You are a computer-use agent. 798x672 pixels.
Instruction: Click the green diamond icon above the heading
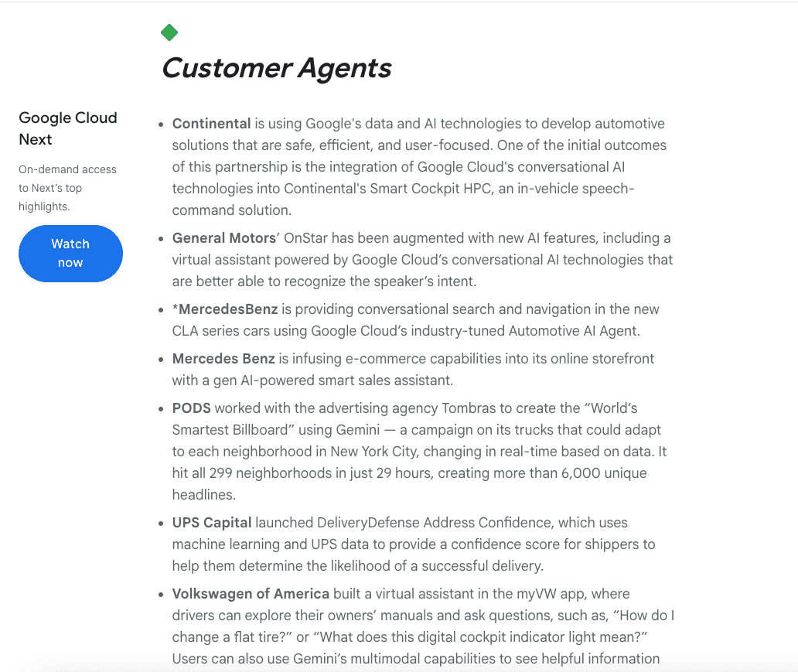pos(169,32)
